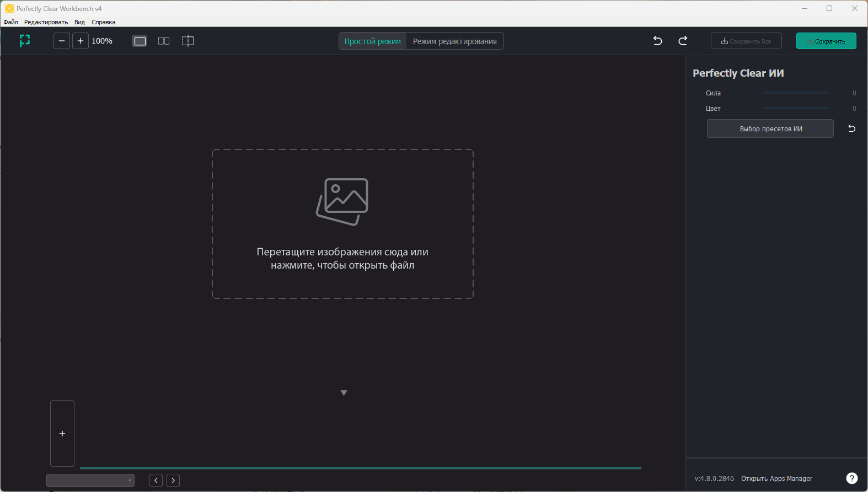This screenshot has width=868, height=492.
Task: Undo the last action
Action: 657,41
